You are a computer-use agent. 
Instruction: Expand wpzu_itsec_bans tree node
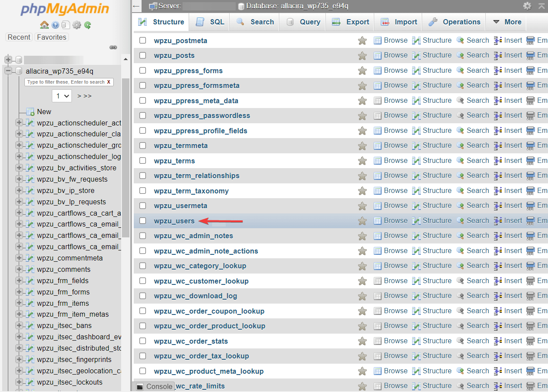tap(19, 326)
